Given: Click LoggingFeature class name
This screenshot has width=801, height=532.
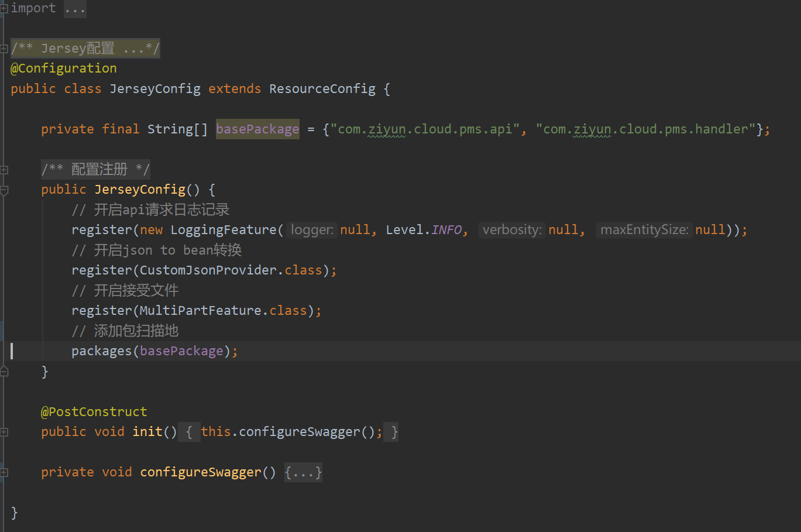Looking at the screenshot, I should (223, 230).
